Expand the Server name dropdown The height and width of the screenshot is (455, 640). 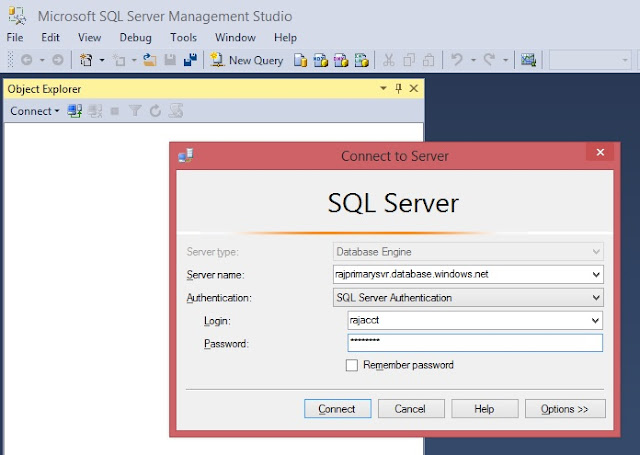pos(596,275)
